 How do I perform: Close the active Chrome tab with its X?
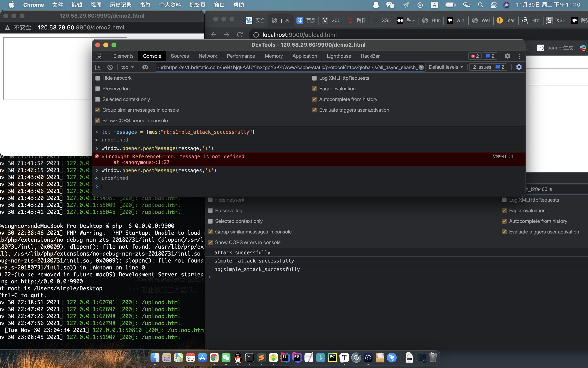287,20
